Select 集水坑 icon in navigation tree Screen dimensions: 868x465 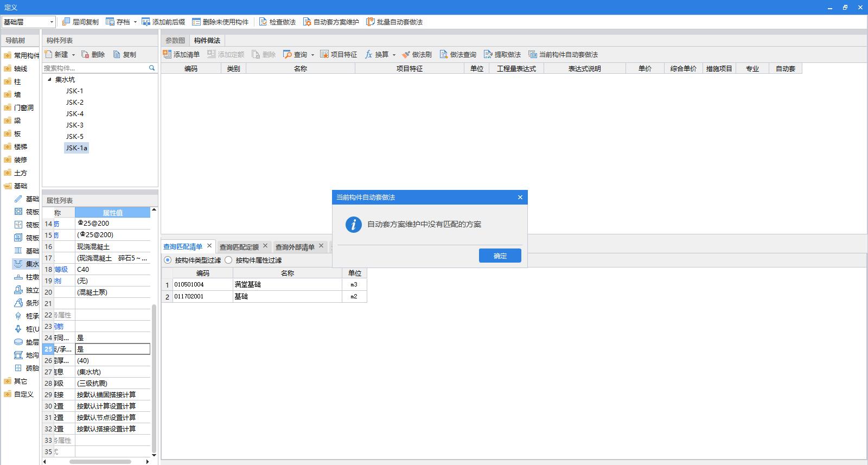(x=18, y=264)
